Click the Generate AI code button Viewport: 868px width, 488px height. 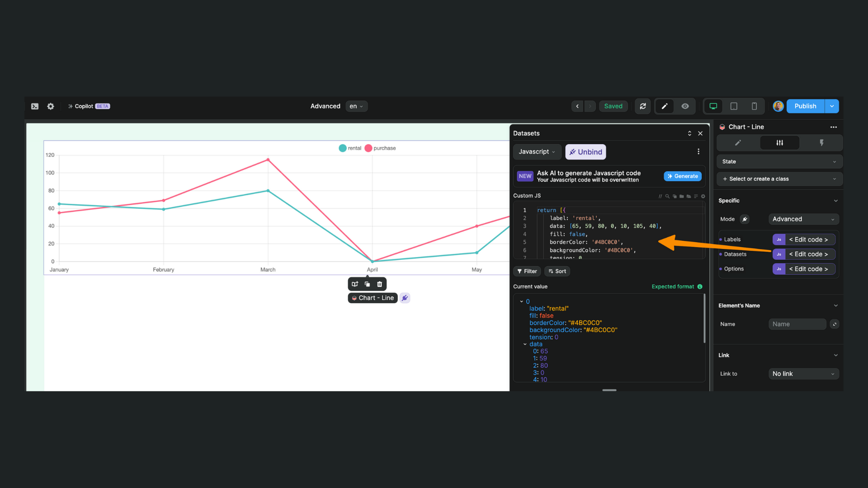point(683,176)
